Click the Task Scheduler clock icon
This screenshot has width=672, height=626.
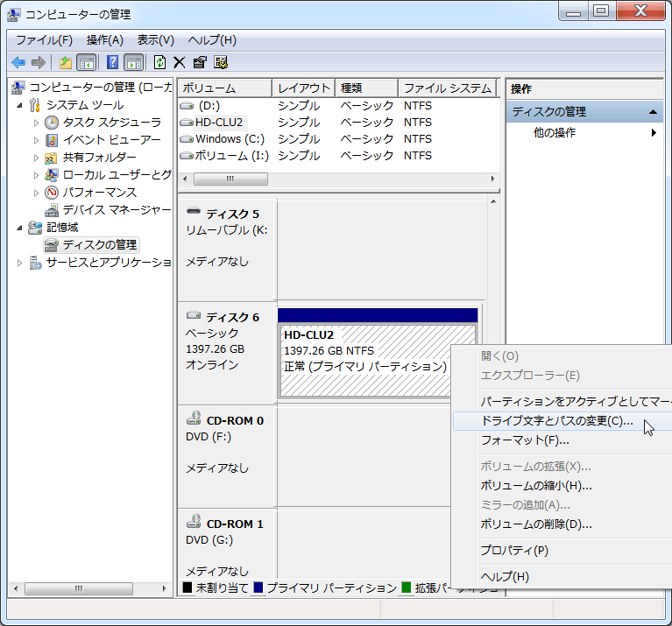coord(52,123)
